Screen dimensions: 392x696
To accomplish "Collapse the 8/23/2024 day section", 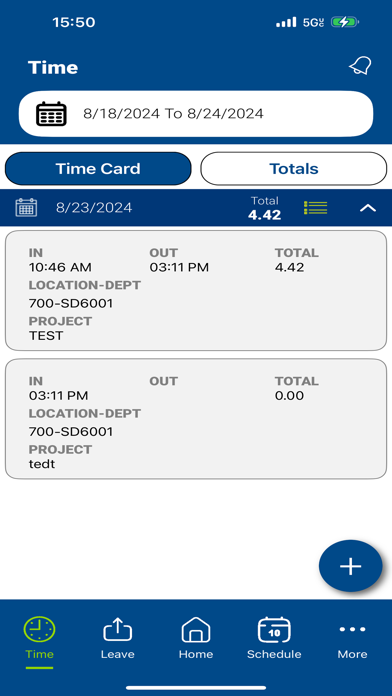I will (x=368, y=208).
